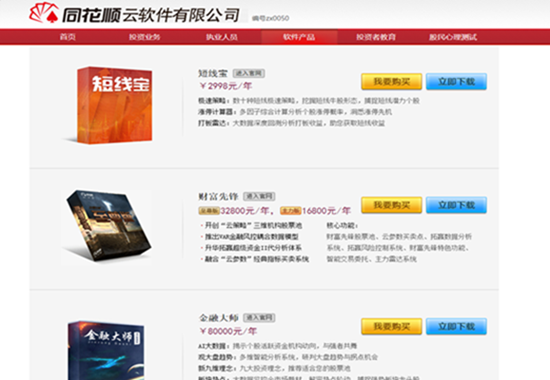Click the 打板雷达 feature line
This screenshot has width=550, height=380.
291,123
